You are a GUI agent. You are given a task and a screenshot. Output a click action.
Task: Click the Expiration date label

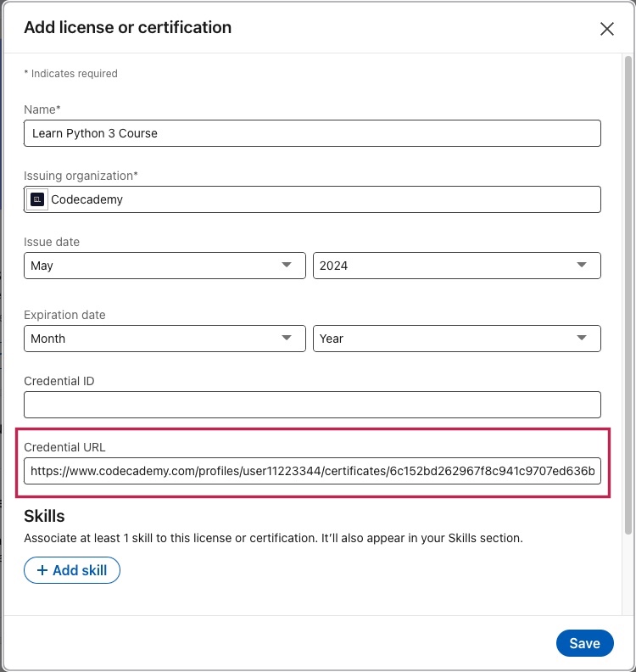pyautogui.click(x=64, y=315)
